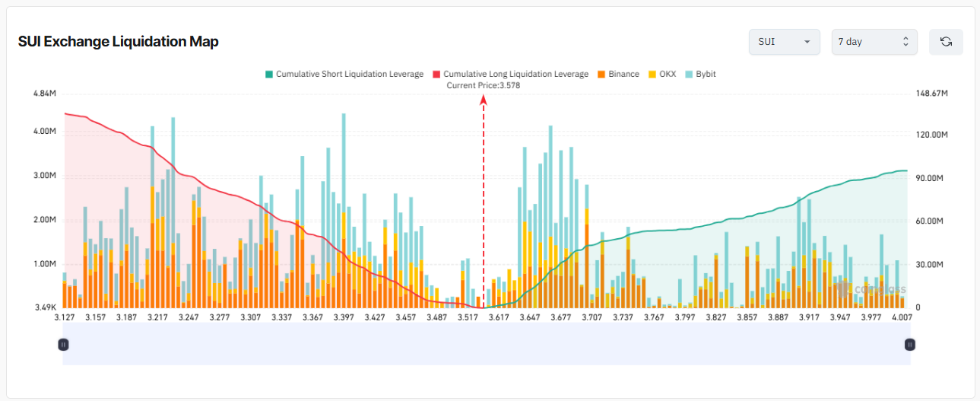Open the SUI coin dropdown
The height and width of the screenshot is (401, 980).
point(784,42)
